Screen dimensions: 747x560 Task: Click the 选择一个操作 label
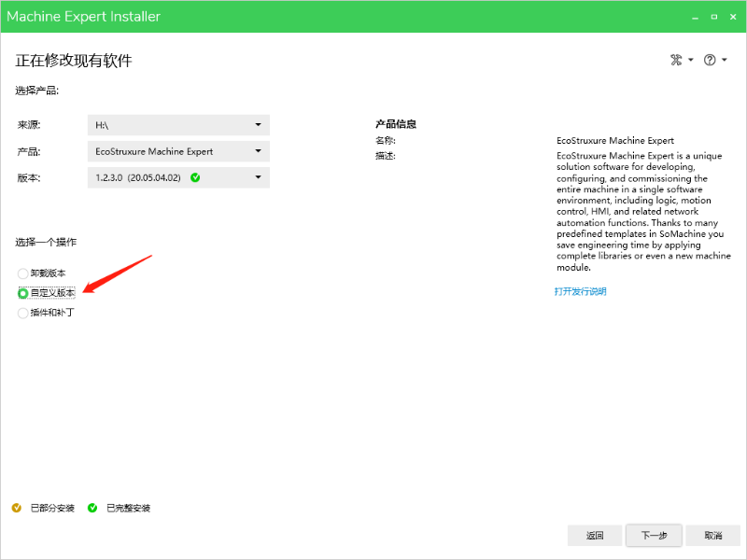(46, 242)
